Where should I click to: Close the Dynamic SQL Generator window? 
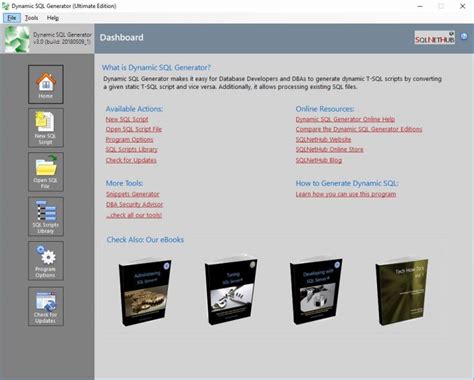point(463,6)
